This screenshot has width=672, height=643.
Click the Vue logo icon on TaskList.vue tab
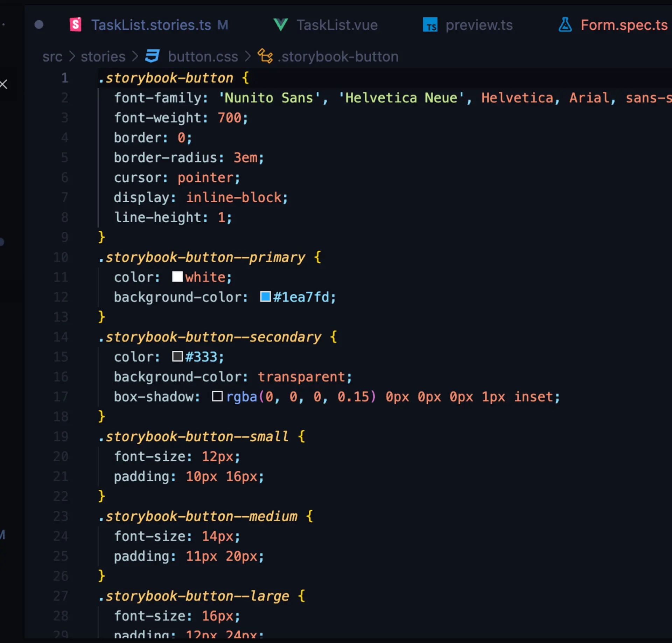click(x=280, y=25)
